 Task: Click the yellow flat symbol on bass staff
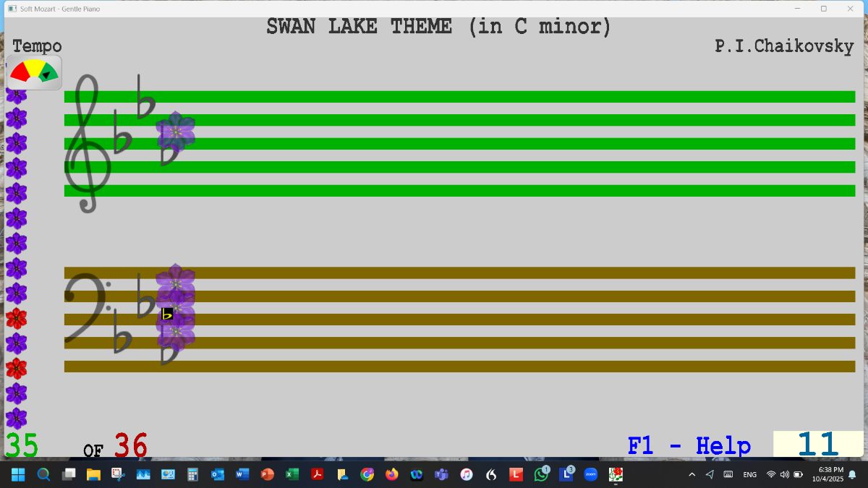tap(167, 314)
